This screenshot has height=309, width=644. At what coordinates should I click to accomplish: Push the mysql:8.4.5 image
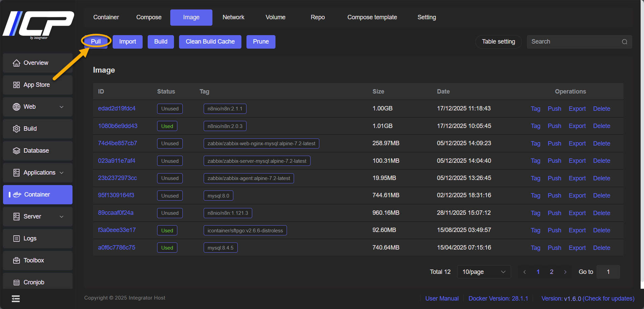tap(554, 248)
